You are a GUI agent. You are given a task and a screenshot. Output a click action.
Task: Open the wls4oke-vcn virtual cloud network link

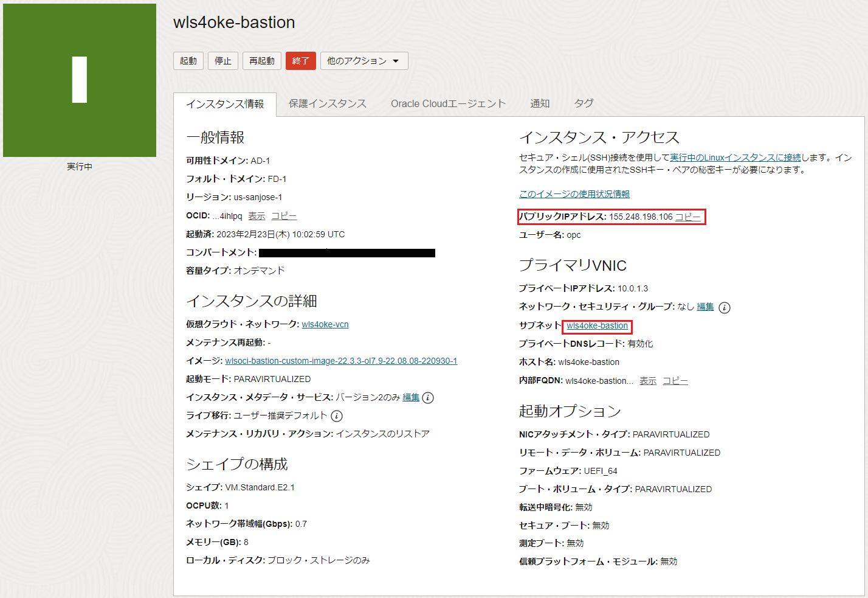(325, 324)
